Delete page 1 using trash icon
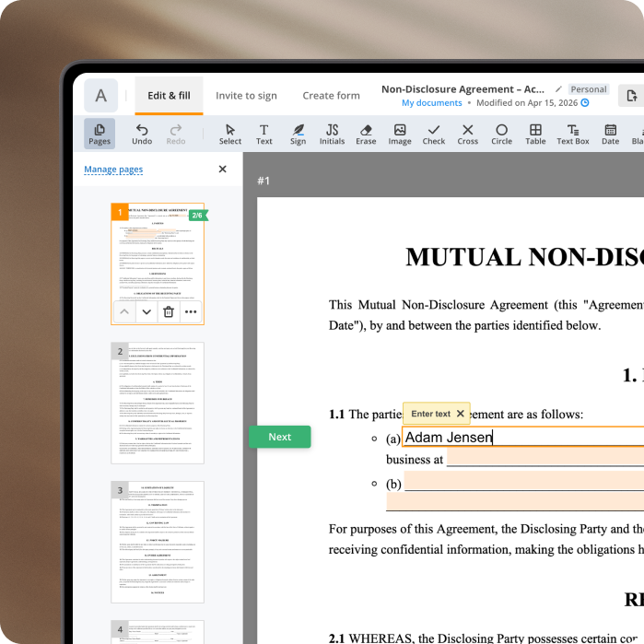This screenshot has height=644, width=644. pyautogui.click(x=169, y=311)
